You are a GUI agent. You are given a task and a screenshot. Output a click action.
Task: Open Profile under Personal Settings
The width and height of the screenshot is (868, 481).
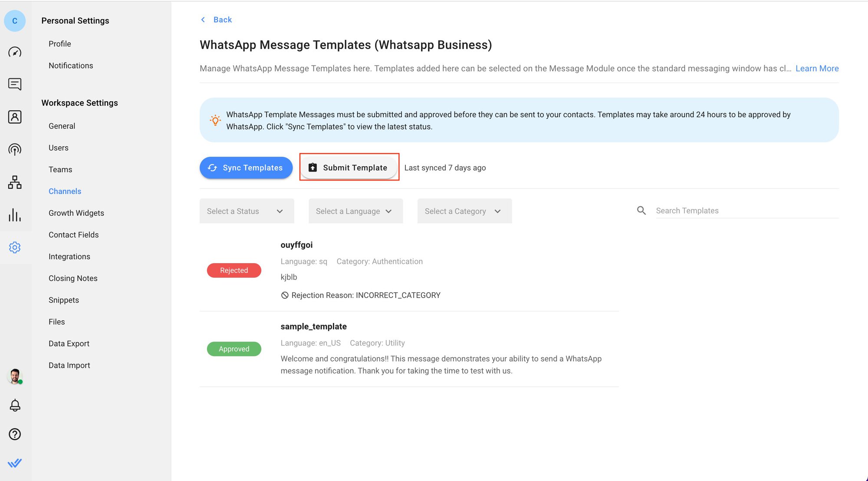point(60,44)
